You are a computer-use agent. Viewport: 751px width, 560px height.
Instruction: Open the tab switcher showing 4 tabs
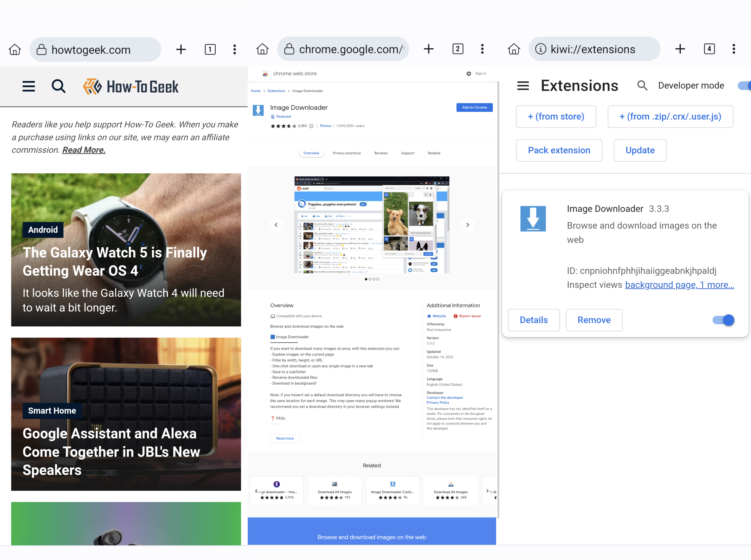click(709, 49)
